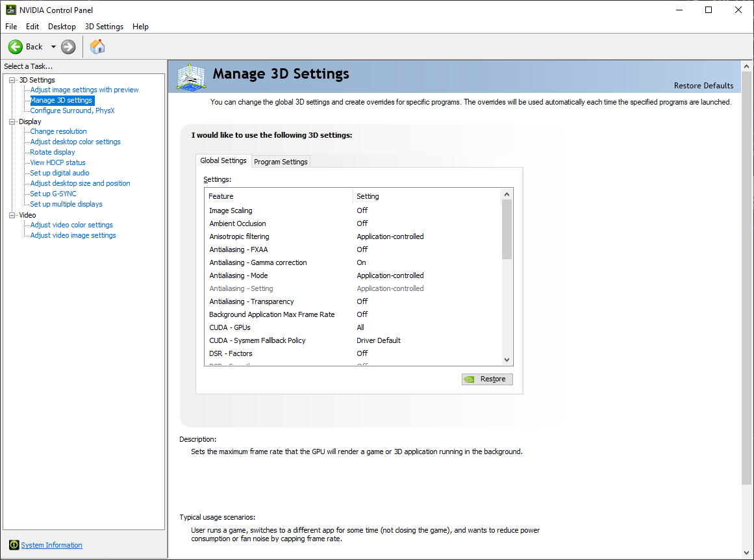Select the DSR - Factors row

[353, 353]
